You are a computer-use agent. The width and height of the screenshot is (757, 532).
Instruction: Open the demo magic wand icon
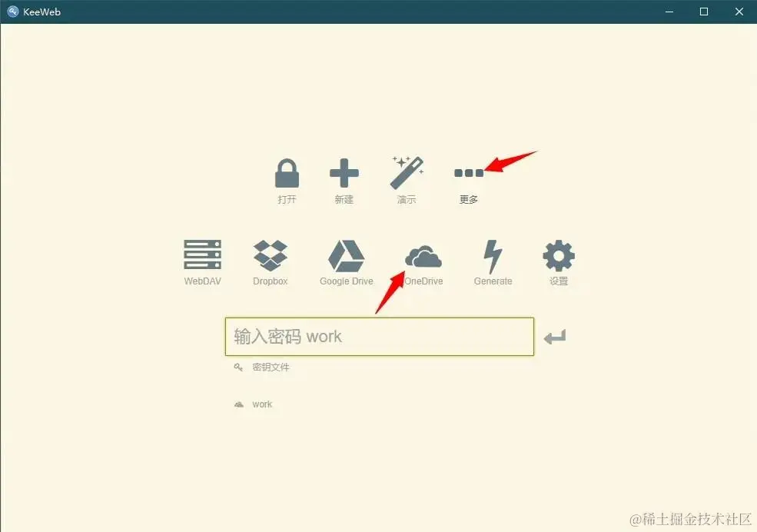tap(407, 172)
